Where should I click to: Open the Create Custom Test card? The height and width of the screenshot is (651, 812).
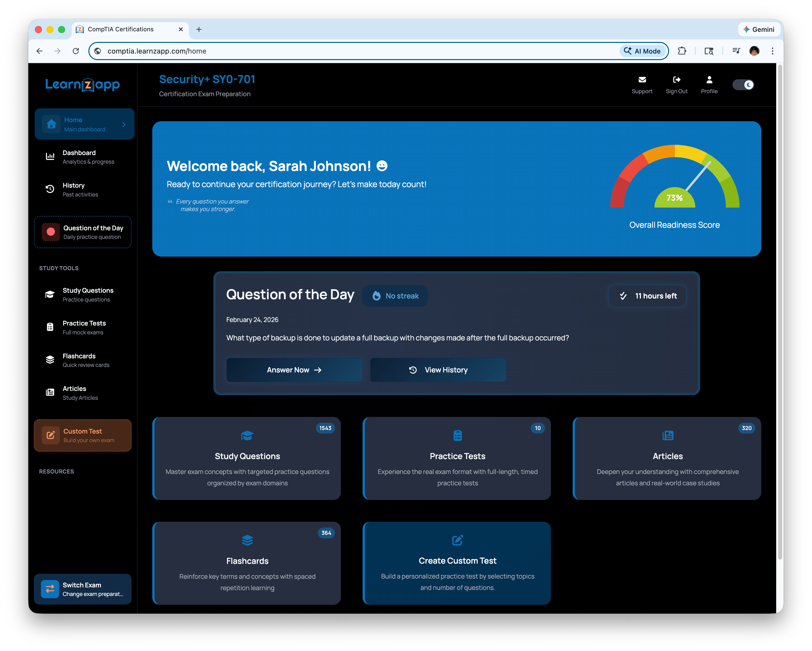click(457, 563)
